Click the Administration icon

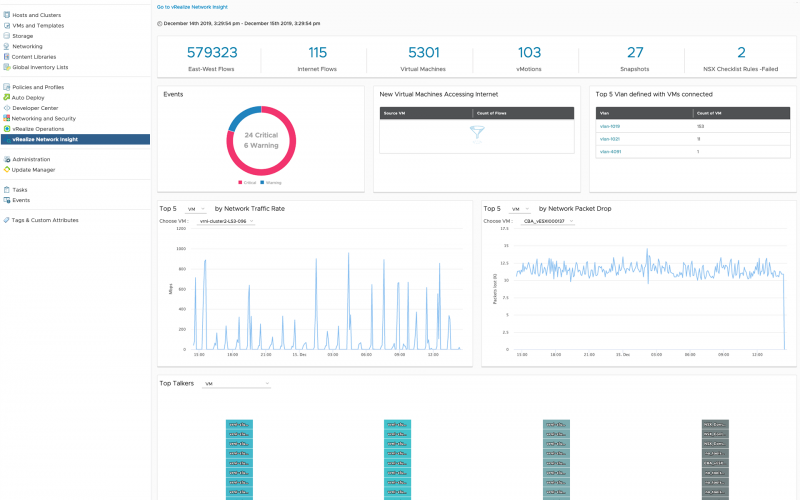7,159
